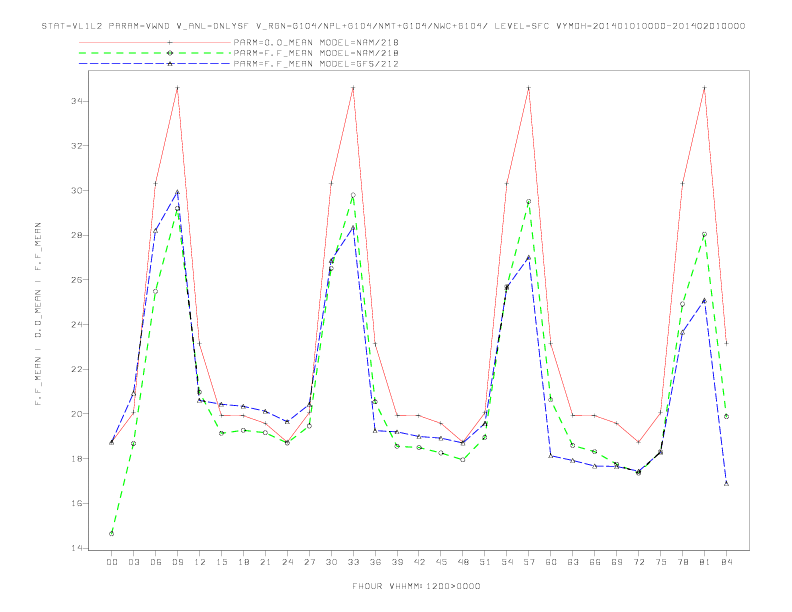The image size is (792, 612).
Task: Click x-axis forecast hour label 78
Action: pyautogui.click(x=682, y=562)
